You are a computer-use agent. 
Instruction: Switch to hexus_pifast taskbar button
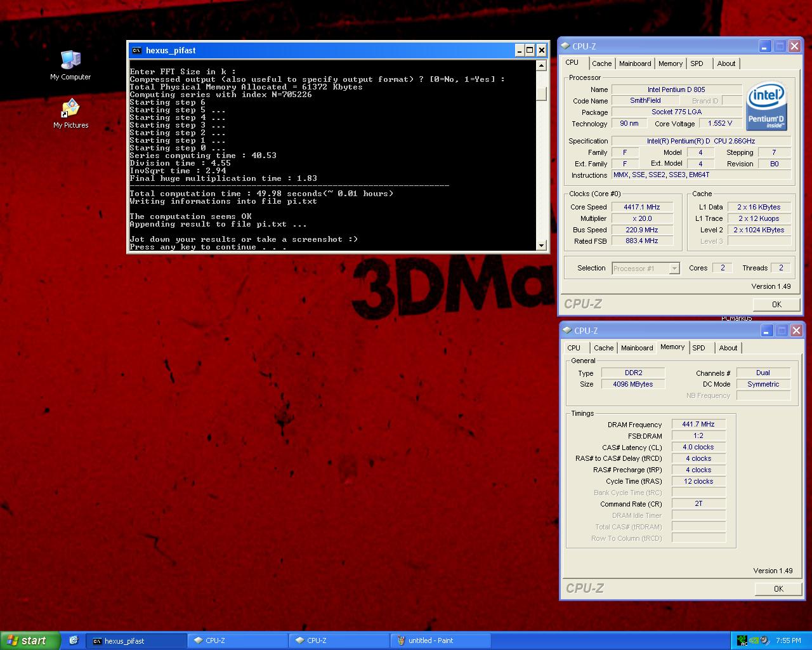click(136, 640)
